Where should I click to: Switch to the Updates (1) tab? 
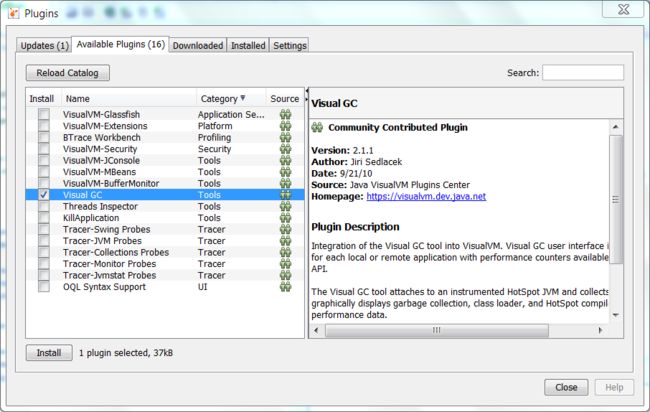[44, 45]
